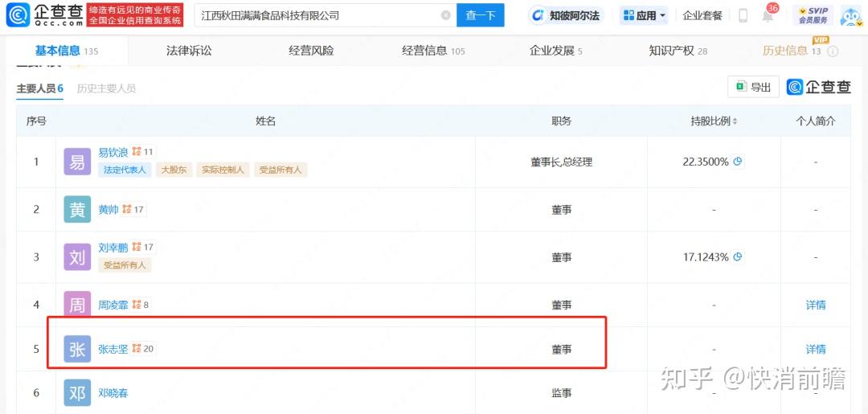Click the relation graph icon beside 易钦浪

point(137,152)
